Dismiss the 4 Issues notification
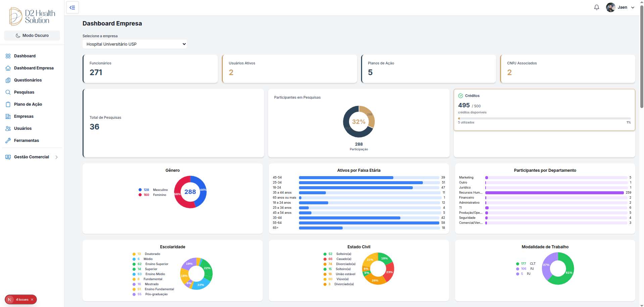644x307 pixels. pos(32,299)
